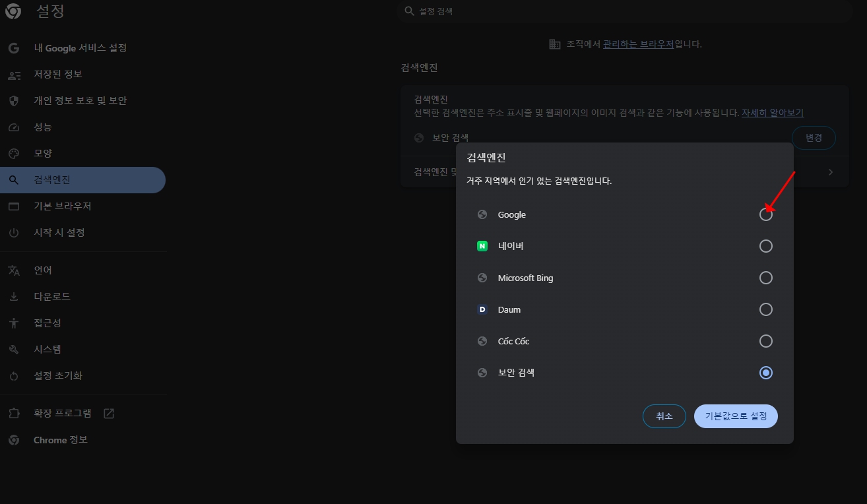Screen dimensions: 867x504
Task: Click the 언어 translate icon
Action: [14, 270]
